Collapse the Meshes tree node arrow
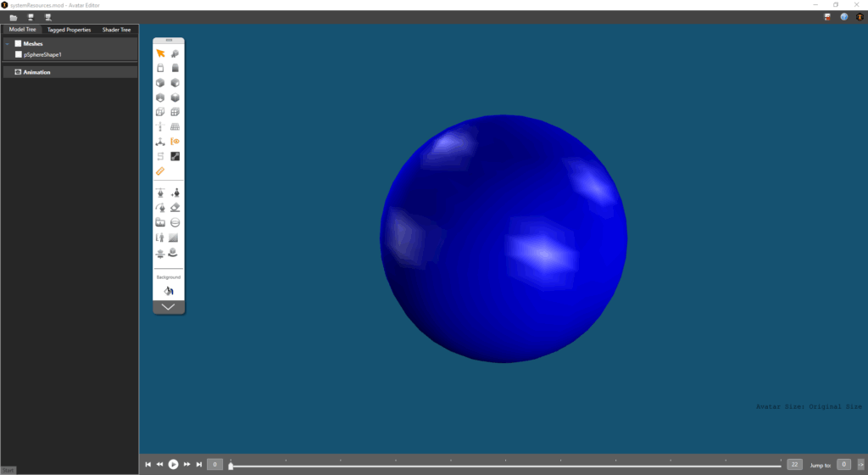This screenshot has height=475, width=868. click(8, 43)
